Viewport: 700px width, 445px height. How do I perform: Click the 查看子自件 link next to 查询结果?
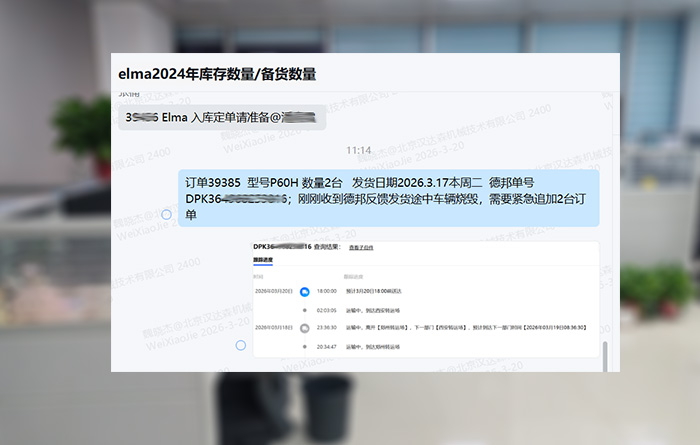pyautogui.click(x=362, y=246)
